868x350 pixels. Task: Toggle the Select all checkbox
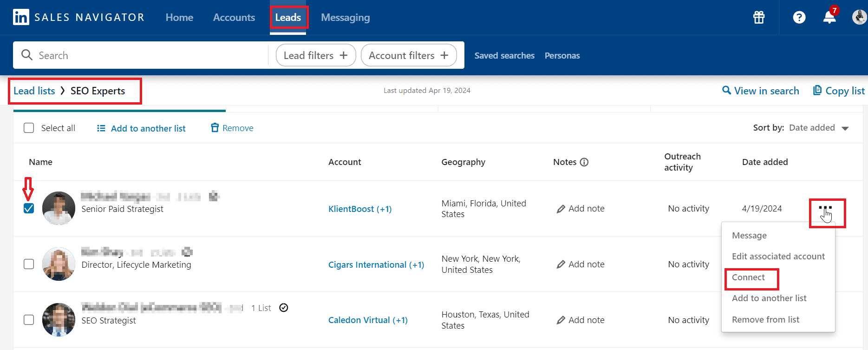pos(29,128)
